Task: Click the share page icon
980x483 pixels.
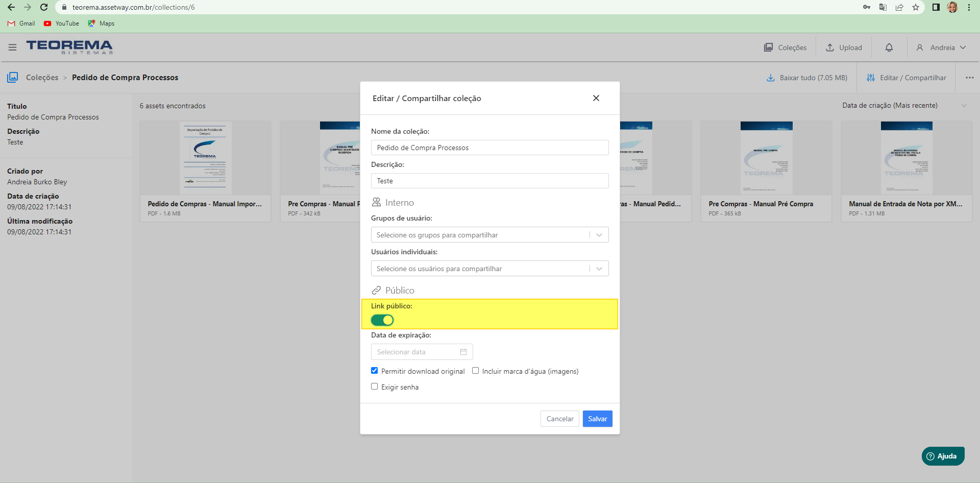Action: pyautogui.click(x=899, y=7)
